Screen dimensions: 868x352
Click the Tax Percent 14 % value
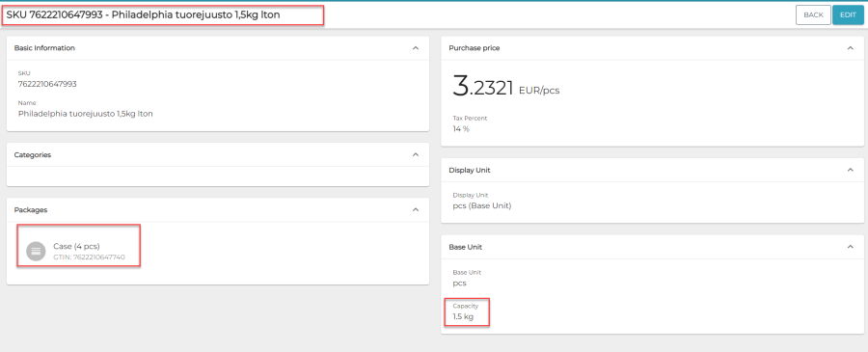pyautogui.click(x=461, y=129)
